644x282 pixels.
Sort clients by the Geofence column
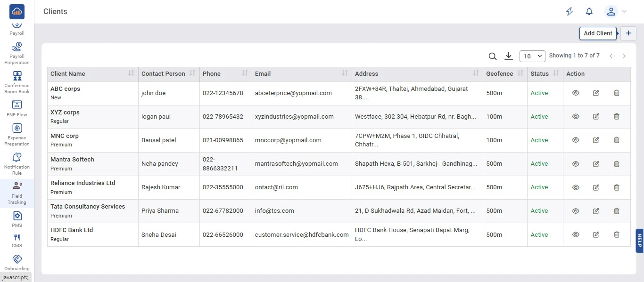(520, 73)
